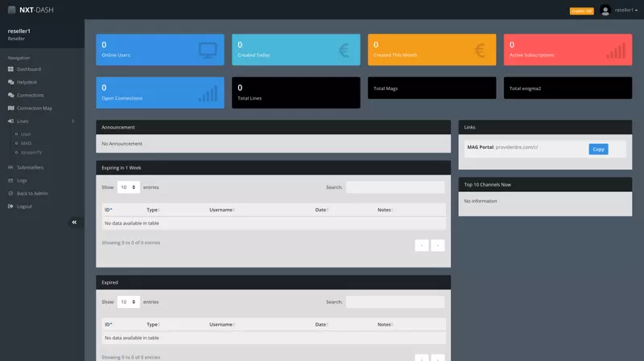Go to Back to Admin
The image size is (644, 361).
coord(32,194)
